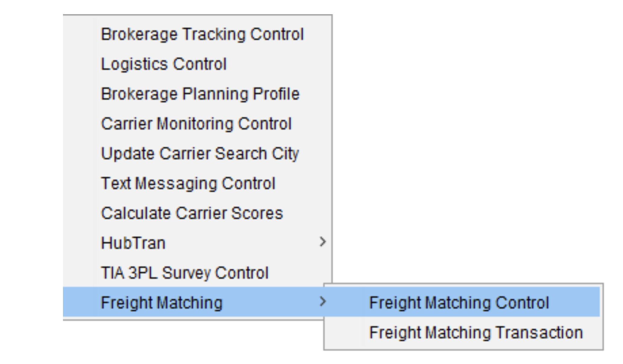Select the HubTran menu item
Screen dimensions: 623x364
[133, 243]
